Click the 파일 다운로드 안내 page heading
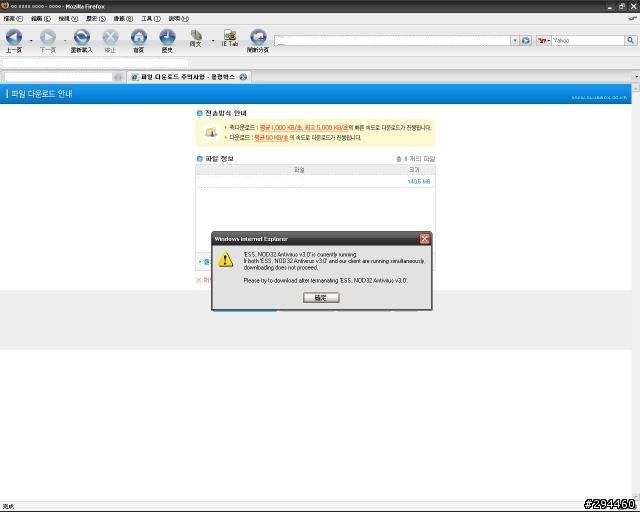 click(42, 93)
